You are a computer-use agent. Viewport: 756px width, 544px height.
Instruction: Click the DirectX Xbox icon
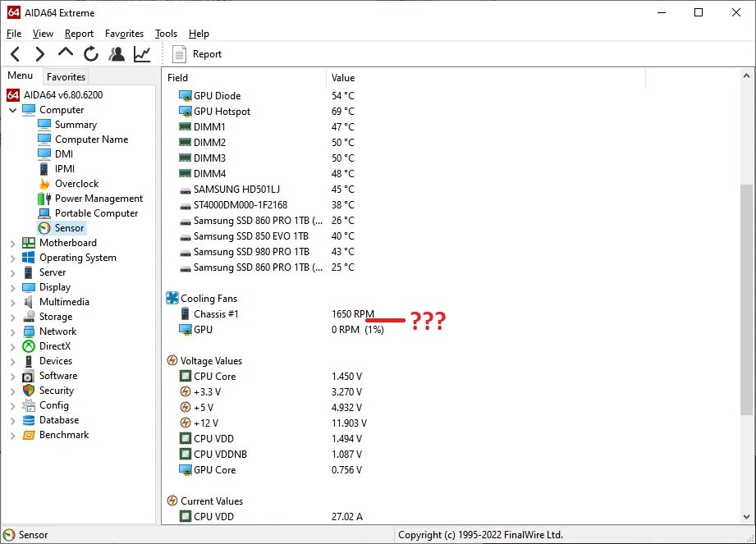pos(29,346)
